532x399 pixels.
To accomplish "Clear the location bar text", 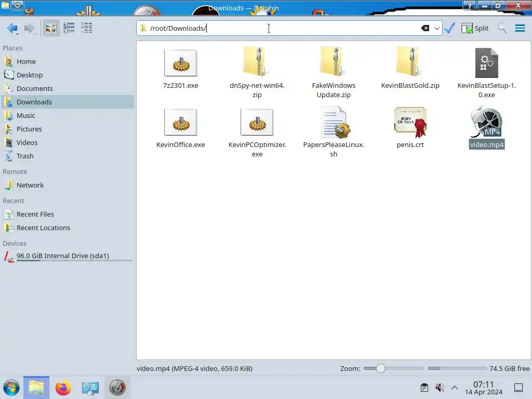I will coord(425,28).
